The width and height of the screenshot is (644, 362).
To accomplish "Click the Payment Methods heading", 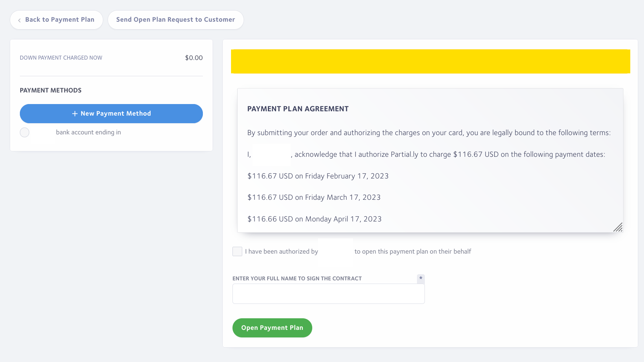I will [x=51, y=90].
